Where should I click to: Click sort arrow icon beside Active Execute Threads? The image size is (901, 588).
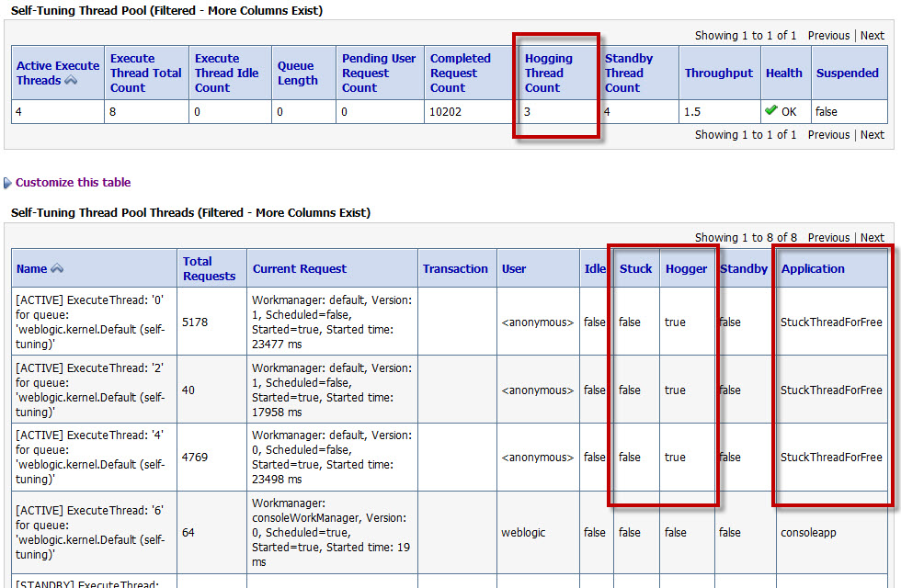click(x=71, y=81)
